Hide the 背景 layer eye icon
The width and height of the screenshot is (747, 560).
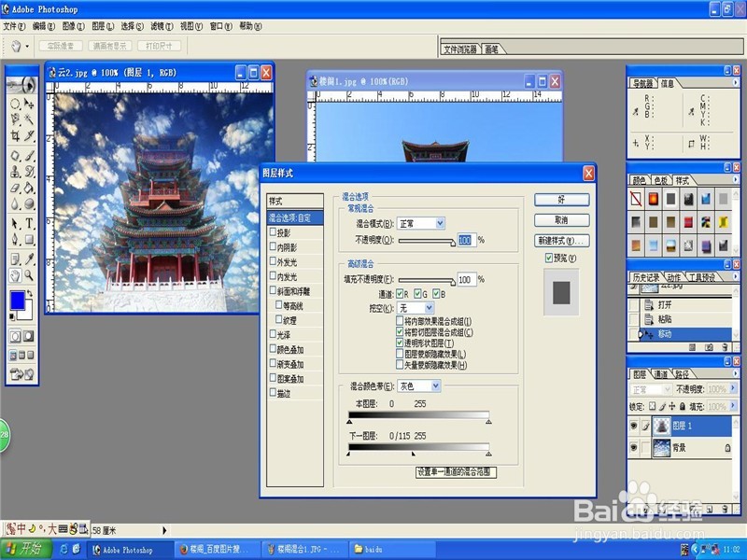tap(634, 447)
